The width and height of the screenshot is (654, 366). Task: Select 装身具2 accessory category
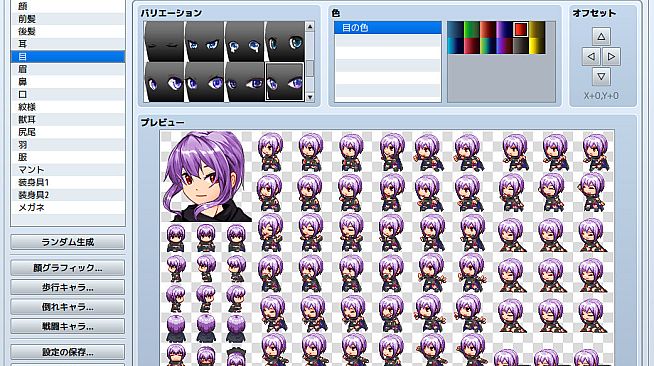pyautogui.click(x=68, y=195)
